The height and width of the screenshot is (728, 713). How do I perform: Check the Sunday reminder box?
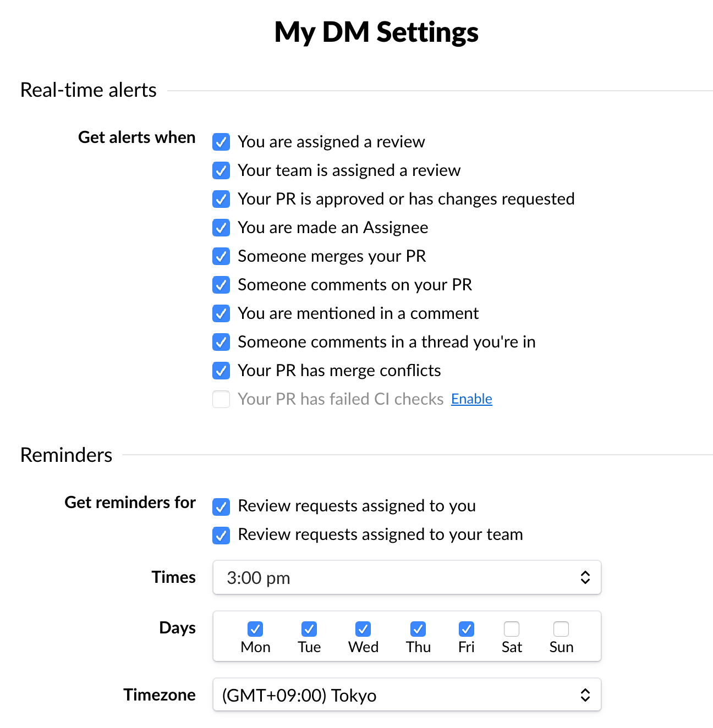[561, 628]
